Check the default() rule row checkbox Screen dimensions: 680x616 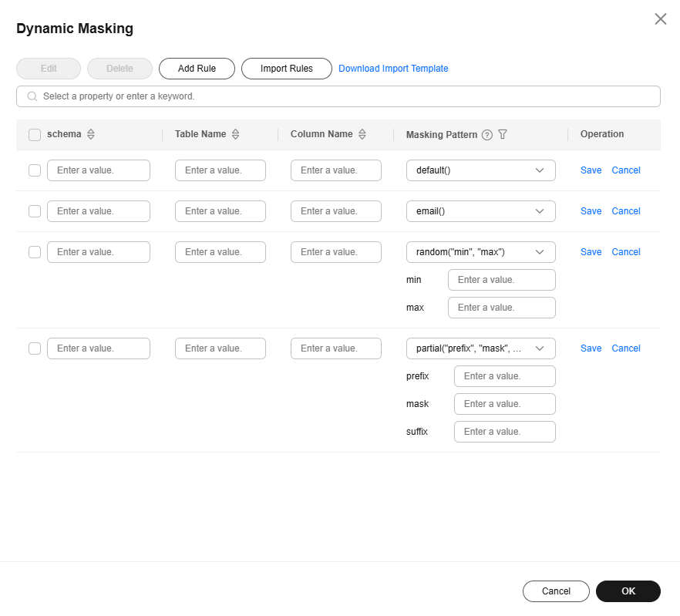(x=35, y=170)
